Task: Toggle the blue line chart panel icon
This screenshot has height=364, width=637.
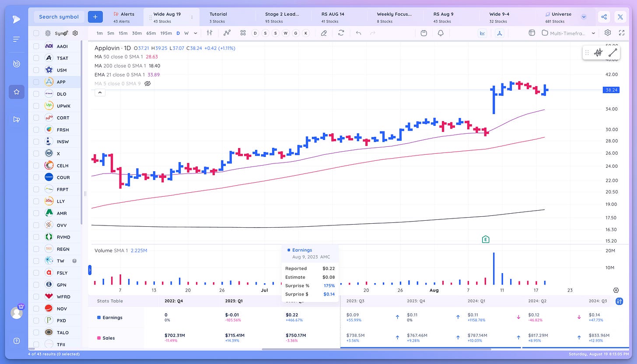Action: tap(483, 33)
